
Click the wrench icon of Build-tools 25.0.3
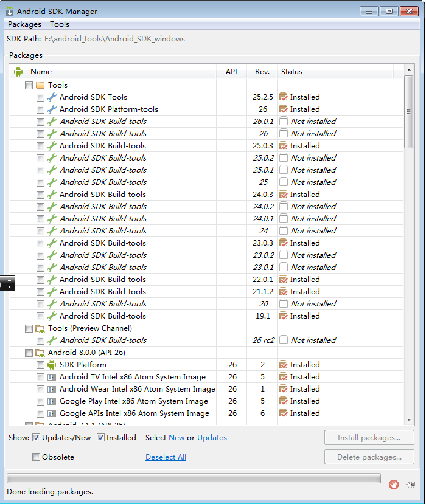pos(52,146)
